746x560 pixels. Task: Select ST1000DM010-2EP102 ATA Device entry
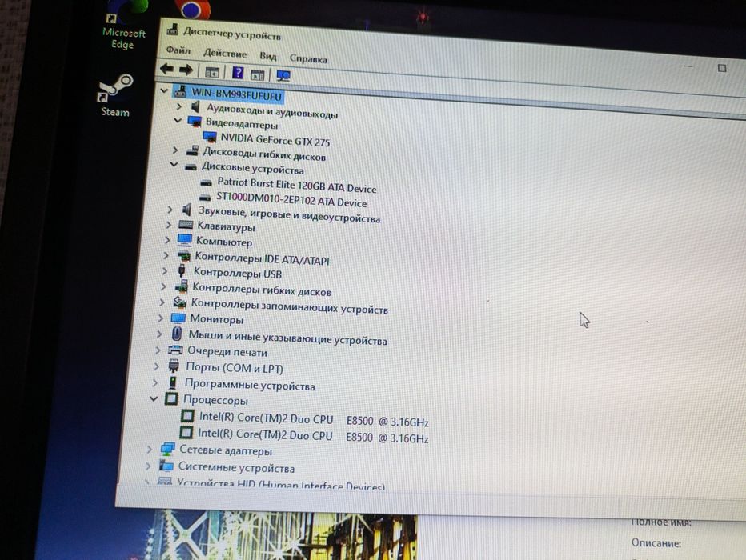[x=291, y=200]
